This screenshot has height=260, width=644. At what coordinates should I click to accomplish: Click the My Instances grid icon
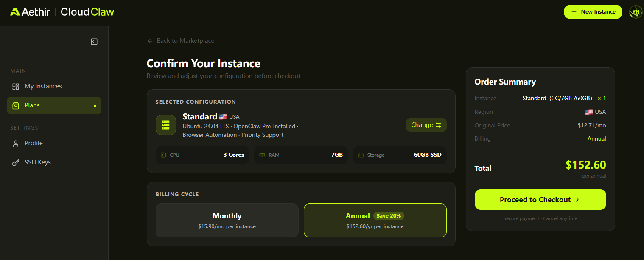coord(16,87)
